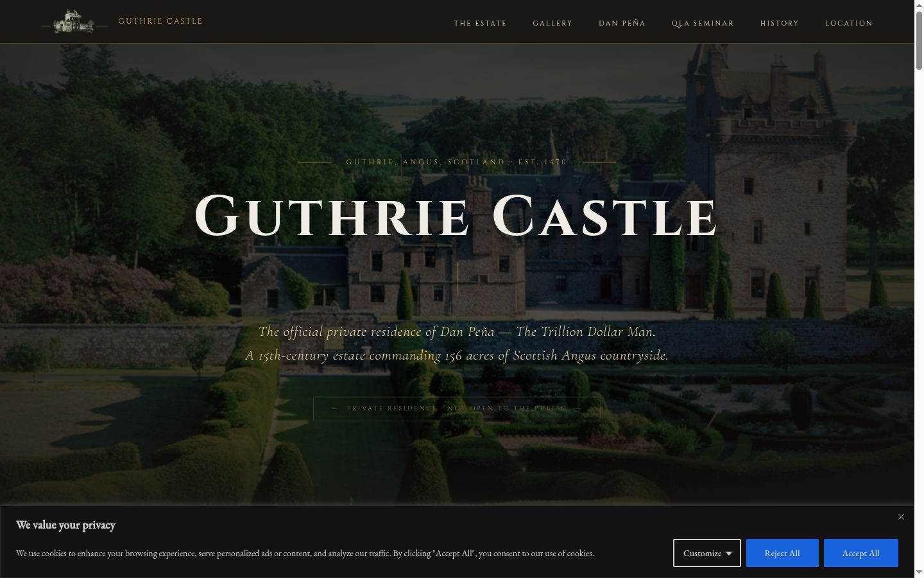The width and height of the screenshot is (924, 578).
Task: Click 'A 15th-century estate commanding 156 acres' line
Action: click(x=457, y=355)
